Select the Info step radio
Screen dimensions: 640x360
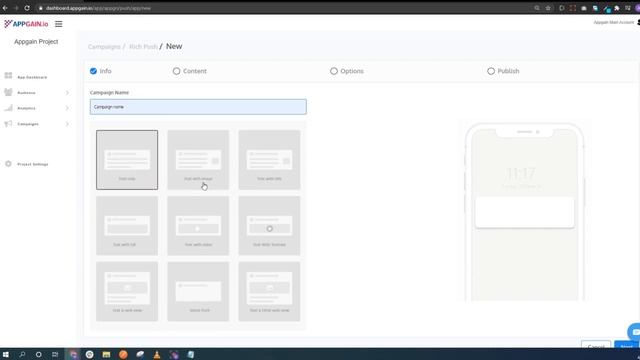tap(93, 71)
